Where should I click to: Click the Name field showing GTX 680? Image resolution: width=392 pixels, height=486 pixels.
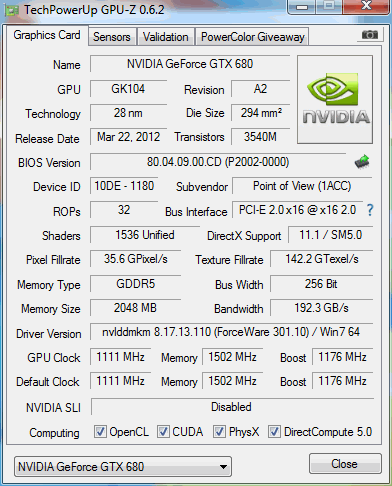tap(190, 64)
